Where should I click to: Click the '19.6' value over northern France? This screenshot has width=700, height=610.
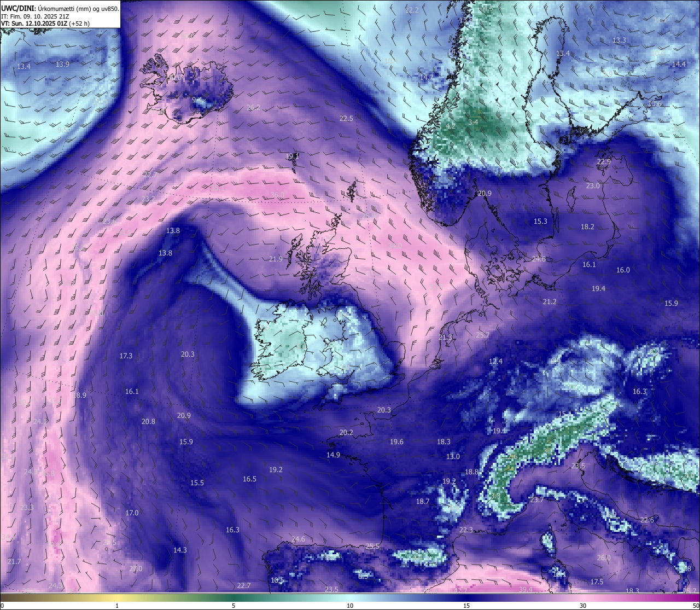tap(396, 441)
